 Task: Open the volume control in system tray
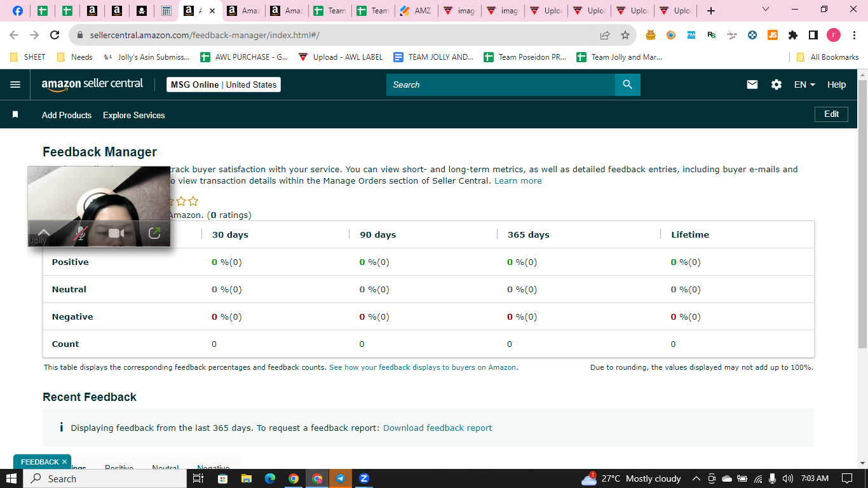pos(788,478)
